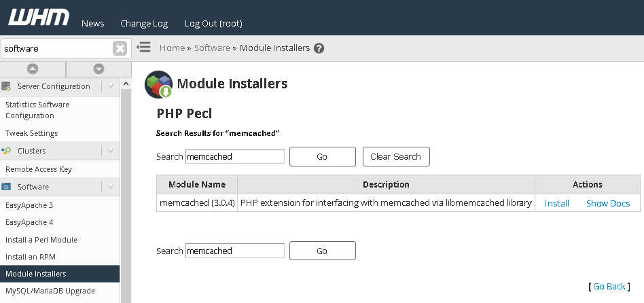Show Docs for memcached module
This screenshot has width=644, height=303.
click(608, 203)
